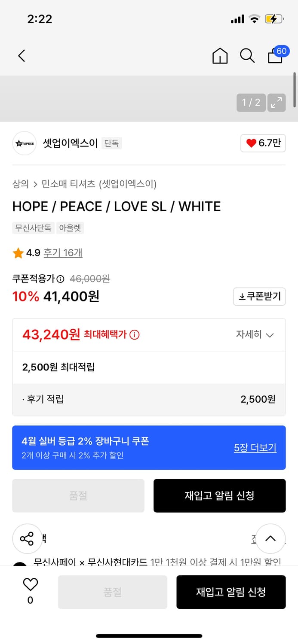Open the 셋업이엑스이 brand logo
The height and width of the screenshot is (644, 298).
(24, 143)
